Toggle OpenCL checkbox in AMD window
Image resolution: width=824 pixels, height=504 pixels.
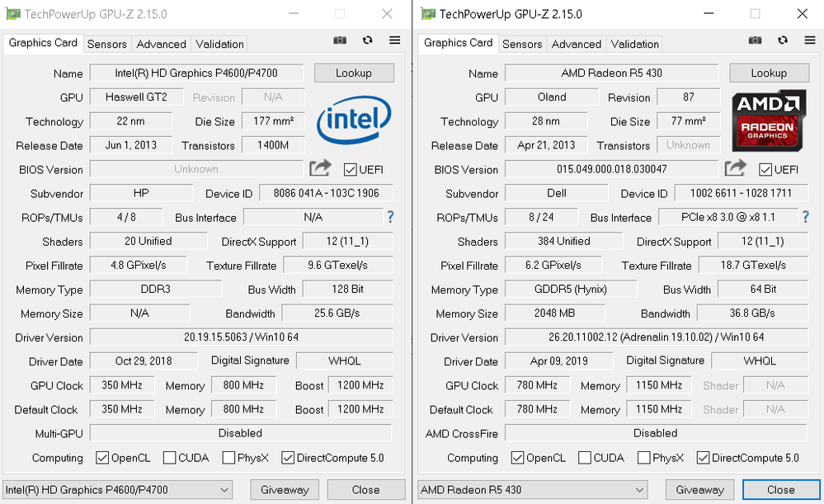pyautogui.click(x=518, y=458)
